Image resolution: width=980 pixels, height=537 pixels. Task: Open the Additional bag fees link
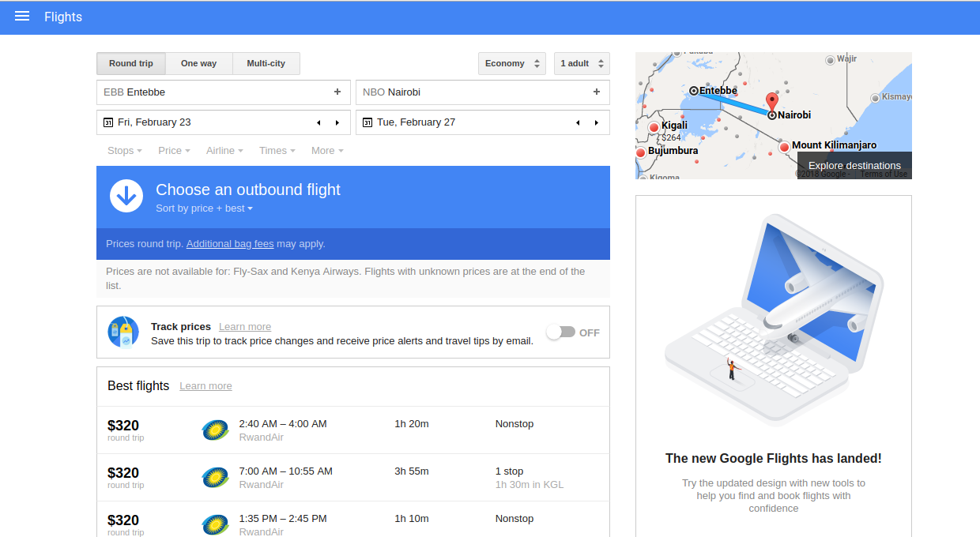pyautogui.click(x=230, y=244)
